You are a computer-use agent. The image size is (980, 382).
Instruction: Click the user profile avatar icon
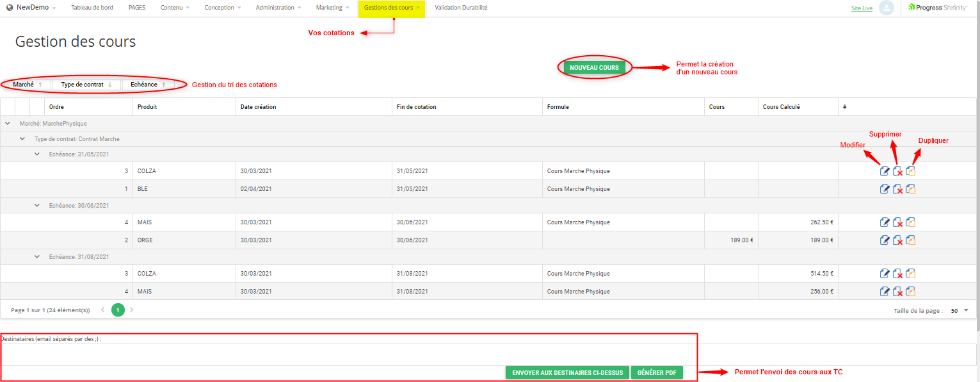886,8
